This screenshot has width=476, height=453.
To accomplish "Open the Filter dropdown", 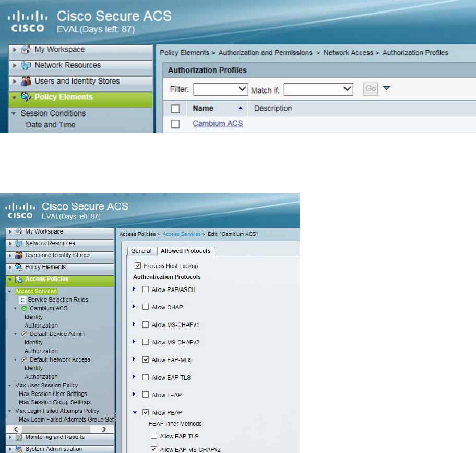I will point(221,89).
